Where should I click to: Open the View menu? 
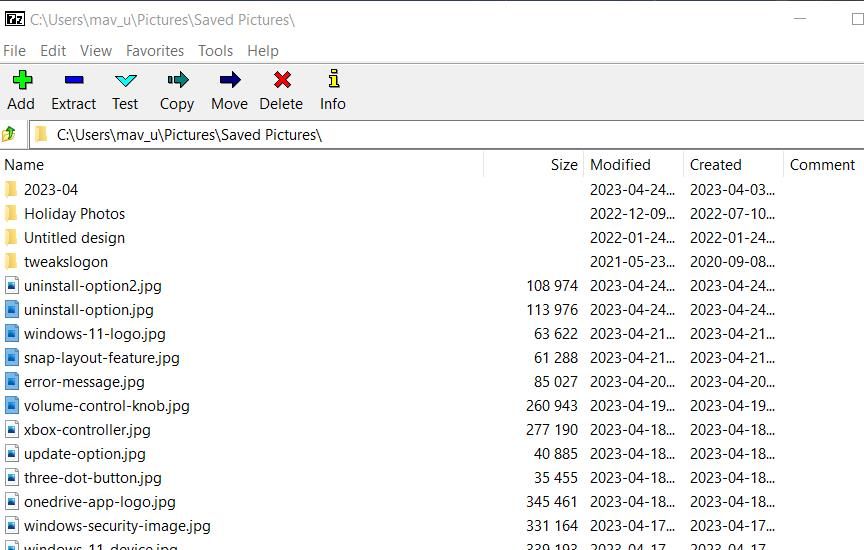[x=96, y=51]
